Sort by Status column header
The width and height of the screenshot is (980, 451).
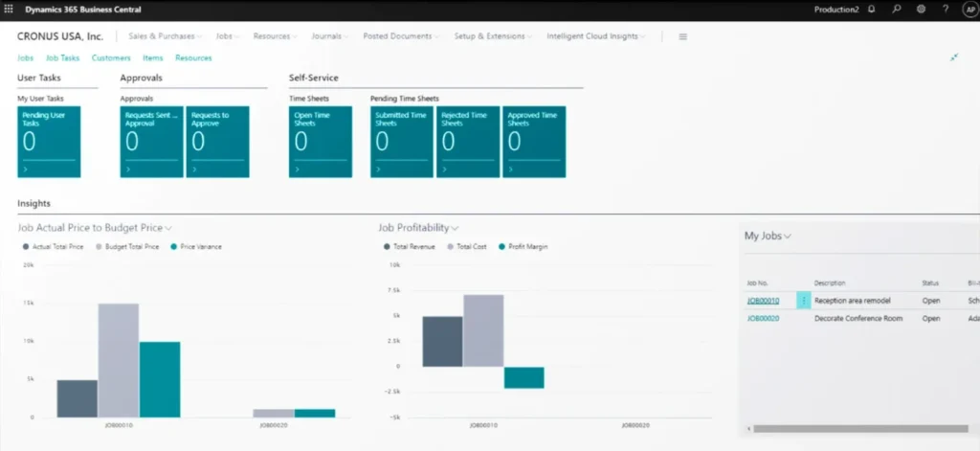point(930,283)
